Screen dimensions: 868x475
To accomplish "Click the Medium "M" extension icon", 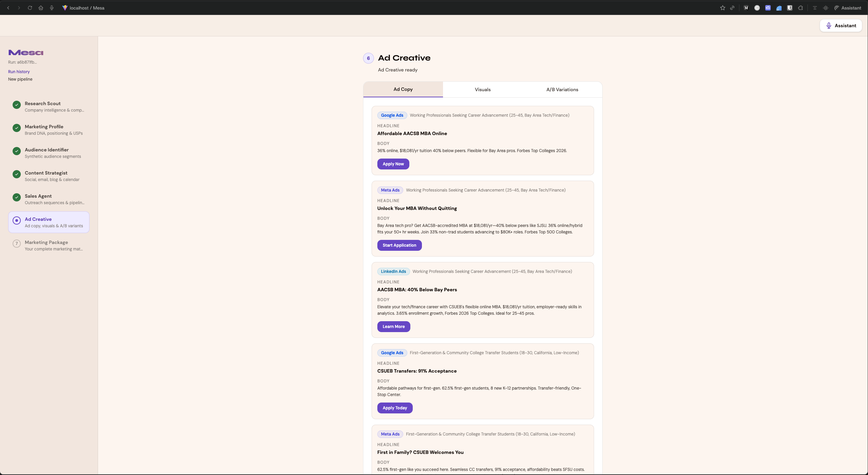I will point(746,8).
